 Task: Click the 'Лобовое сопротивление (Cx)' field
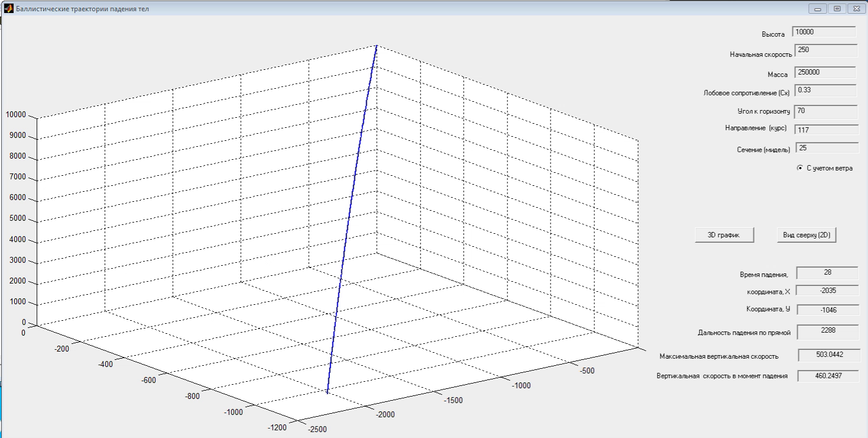pyautogui.click(x=824, y=91)
